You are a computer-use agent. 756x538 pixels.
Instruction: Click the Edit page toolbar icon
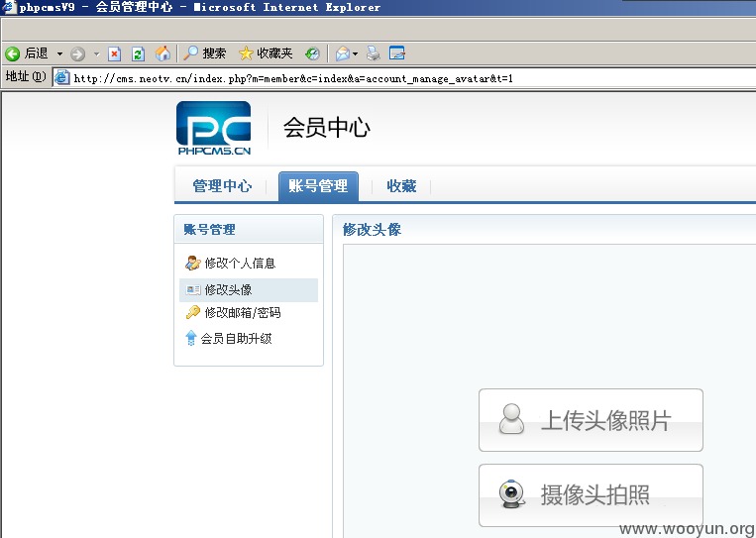[x=396, y=54]
